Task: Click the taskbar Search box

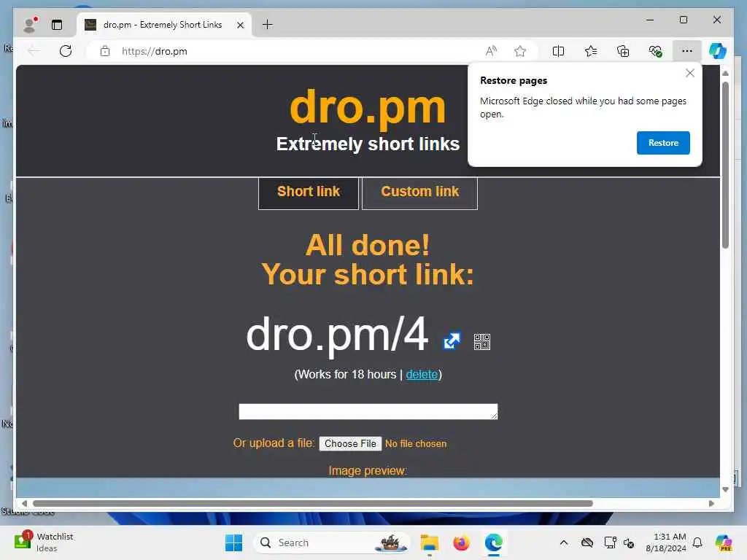Action: (332, 542)
